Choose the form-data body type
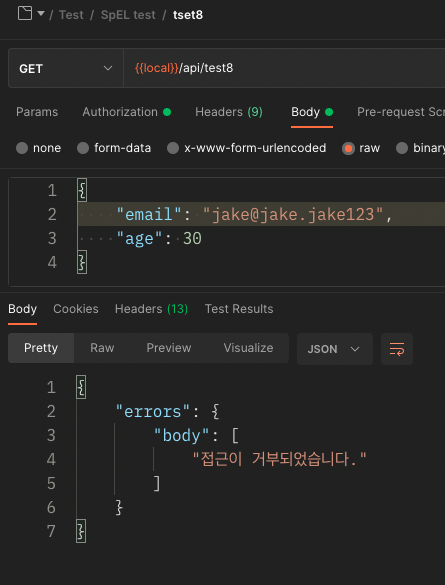Viewport: 445px width, 585px height. point(114,148)
